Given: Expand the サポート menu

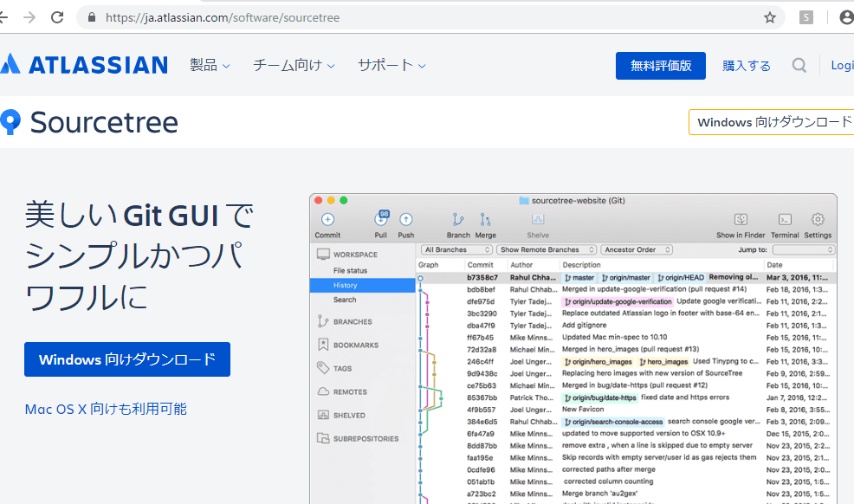Looking at the screenshot, I should tap(391, 65).
